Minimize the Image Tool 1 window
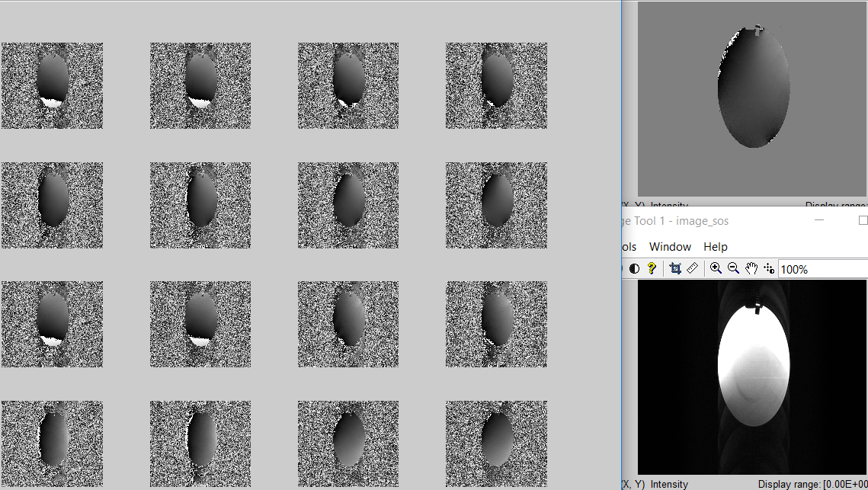The image size is (868, 490). point(819,220)
